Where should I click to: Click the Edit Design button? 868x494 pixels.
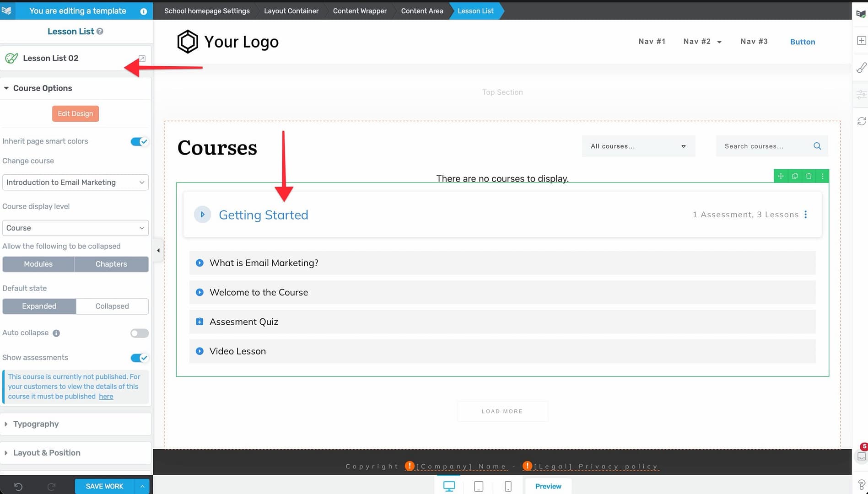(75, 113)
